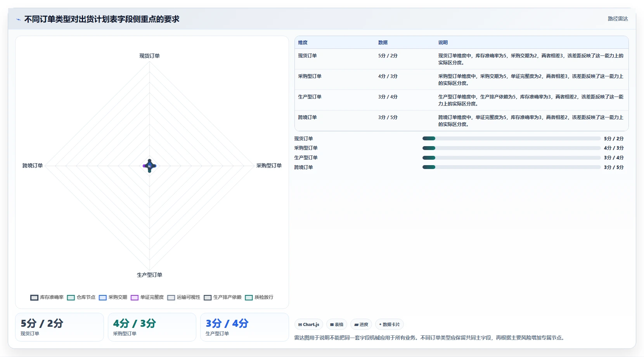
Task: Click the 维度 column header
Action: click(x=303, y=43)
